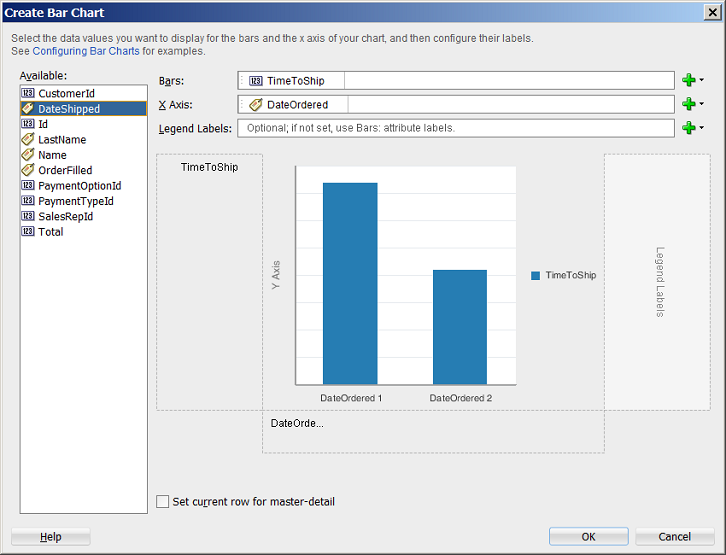The width and height of the screenshot is (726, 555).
Task: Click the DateOrdered chip text in X Axis
Action: (297, 105)
